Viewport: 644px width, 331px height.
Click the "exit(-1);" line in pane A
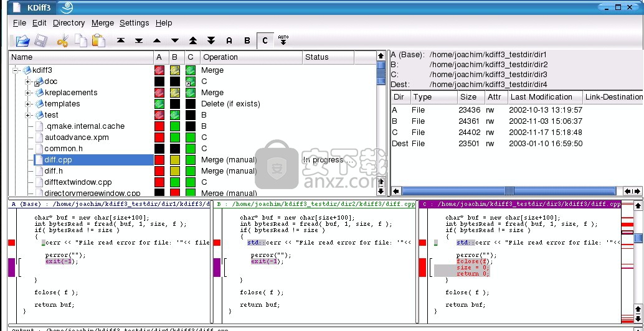tap(62, 261)
